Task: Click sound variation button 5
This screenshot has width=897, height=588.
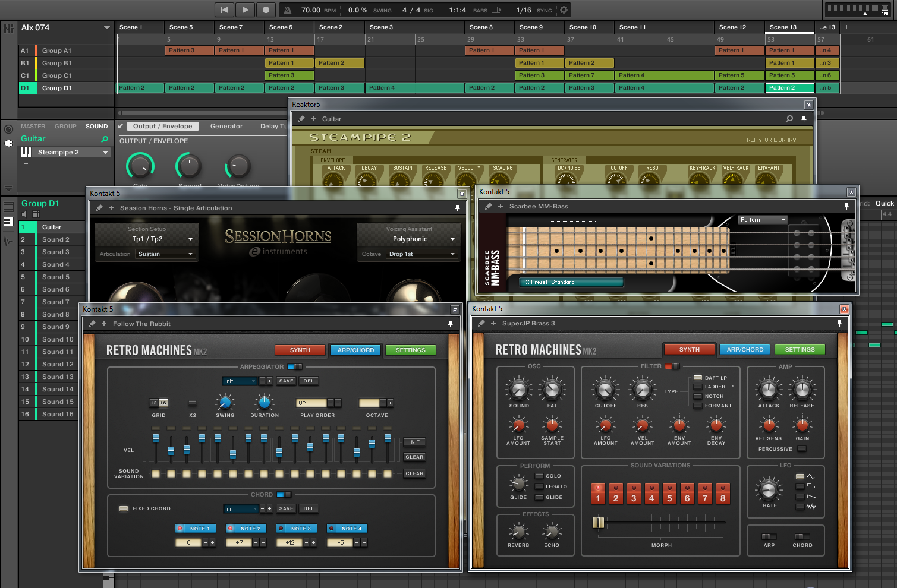Action: pyautogui.click(x=669, y=494)
